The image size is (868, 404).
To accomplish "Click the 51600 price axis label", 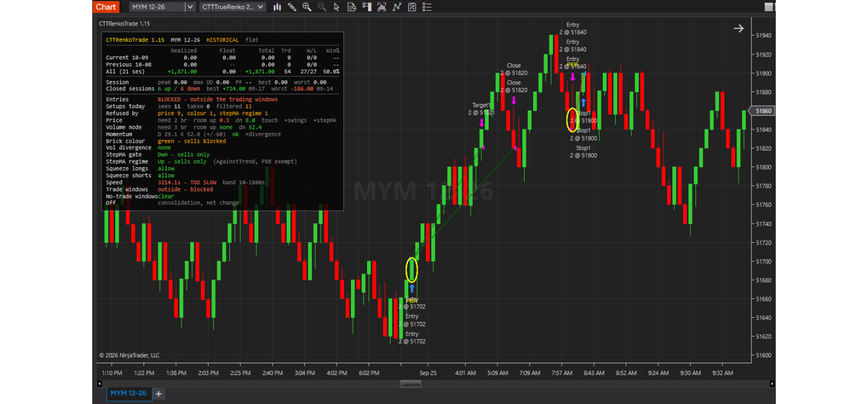I will [x=763, y=356].
